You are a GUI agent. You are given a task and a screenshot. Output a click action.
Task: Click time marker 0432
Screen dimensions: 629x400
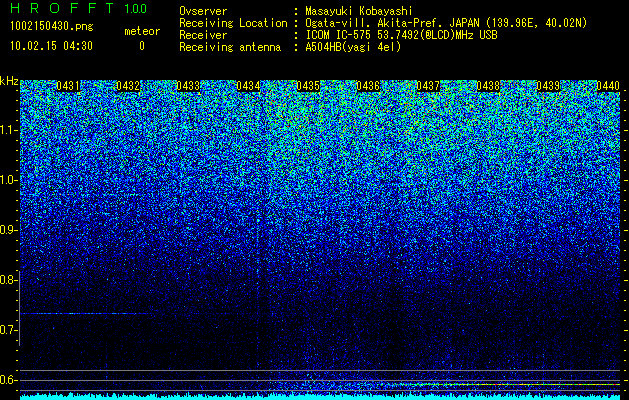click(x=128, y=86)
